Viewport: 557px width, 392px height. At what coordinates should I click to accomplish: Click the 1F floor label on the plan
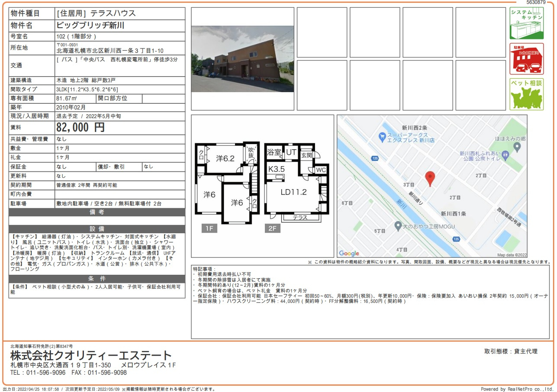(x=209, y=229)
